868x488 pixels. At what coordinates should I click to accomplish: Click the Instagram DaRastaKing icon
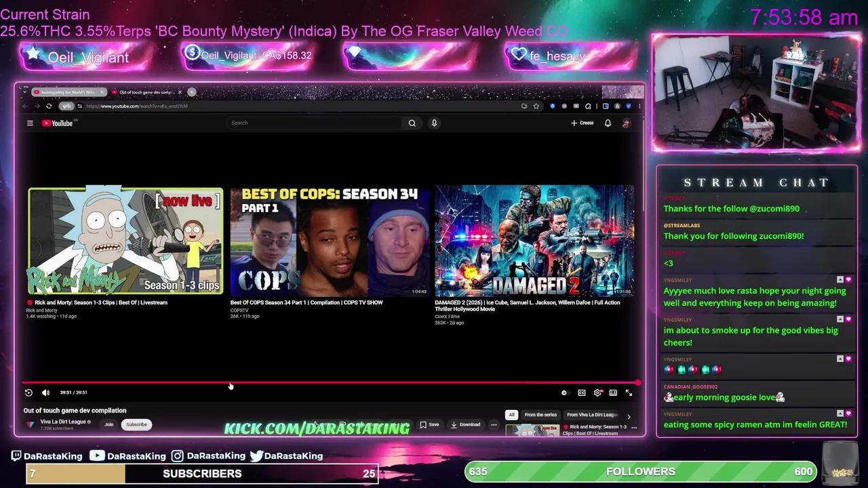[x=177, y=456]
